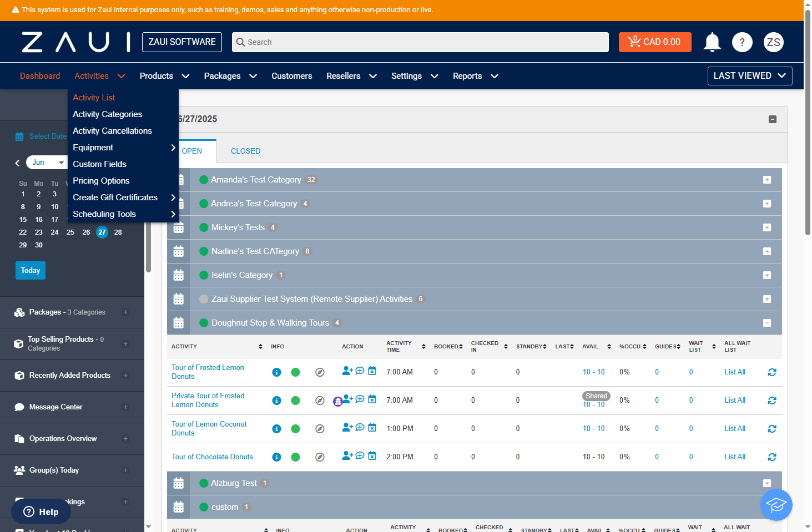Expand the Zaui Supplier Test System category
The image size is (812, 532).
767,299
